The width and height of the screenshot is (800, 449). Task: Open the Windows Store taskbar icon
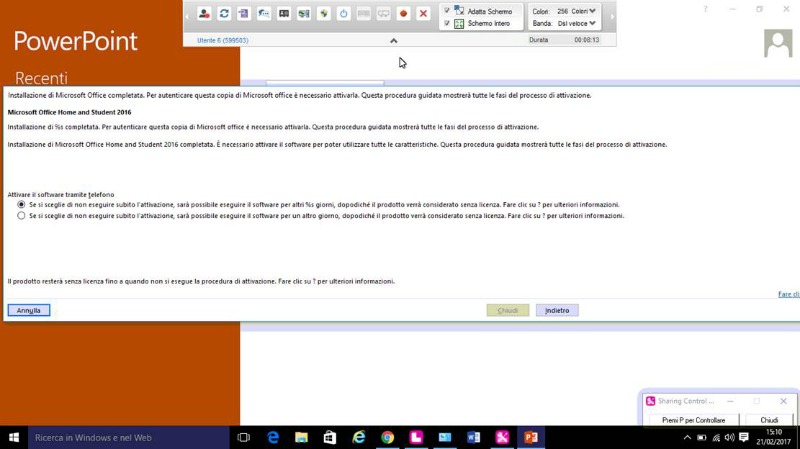(x=330, y=438)
